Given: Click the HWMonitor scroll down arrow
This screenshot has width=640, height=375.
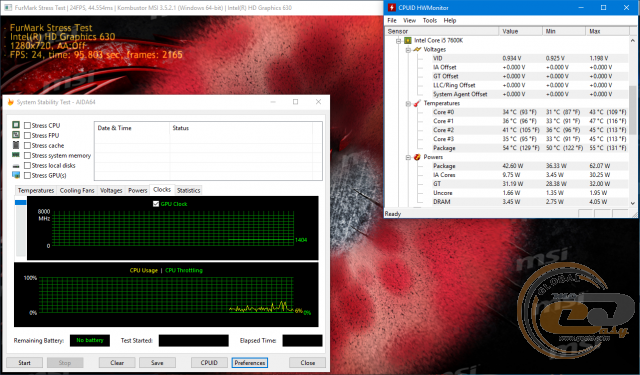Looking at the screenshot, I should [x=633, y=203].
